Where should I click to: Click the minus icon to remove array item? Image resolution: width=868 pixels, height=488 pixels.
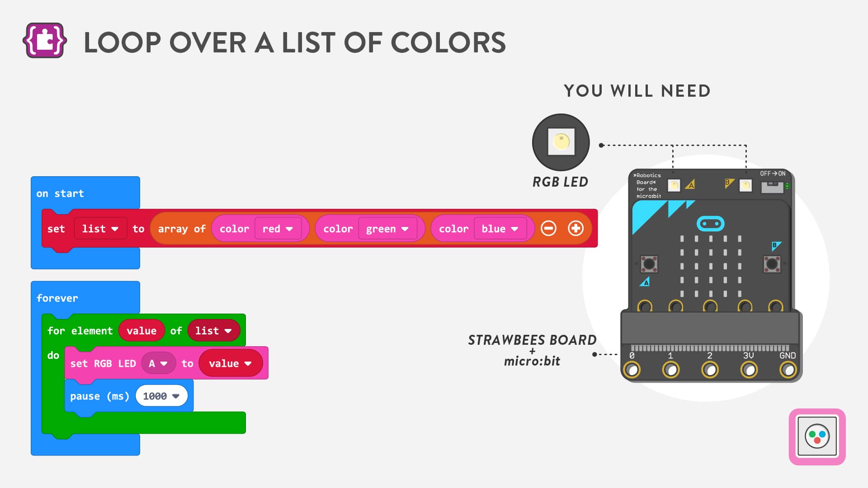[548, 229]
